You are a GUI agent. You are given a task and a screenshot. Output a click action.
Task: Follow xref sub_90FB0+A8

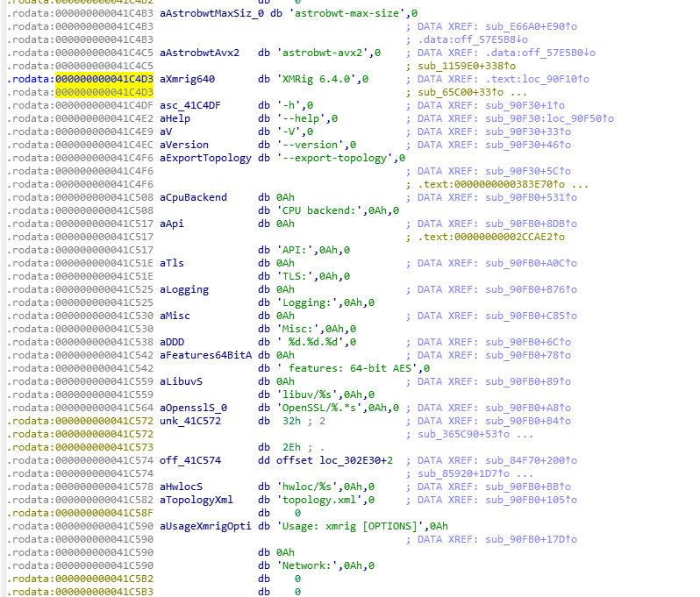click(x=528, y=409)
